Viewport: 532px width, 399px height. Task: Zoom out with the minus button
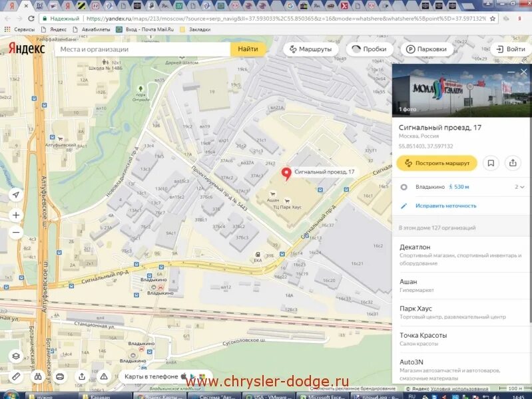pyautogui.click(x=16, y=233)
